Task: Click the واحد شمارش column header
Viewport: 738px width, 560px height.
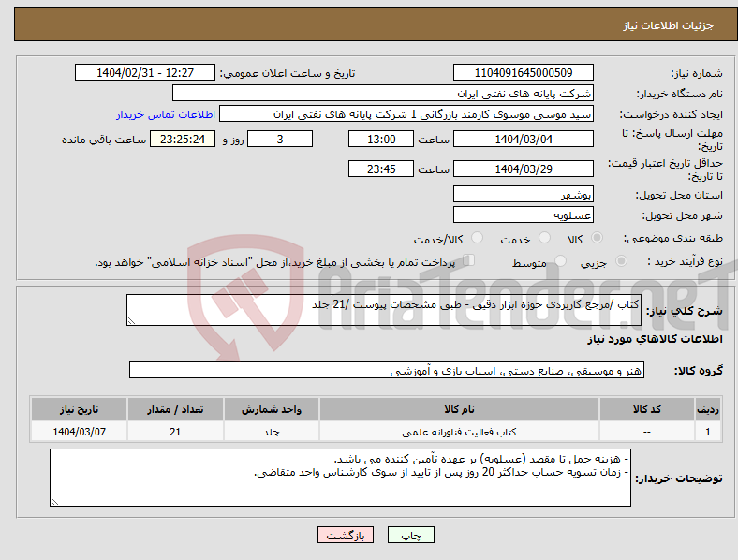Action: [272, 409]
